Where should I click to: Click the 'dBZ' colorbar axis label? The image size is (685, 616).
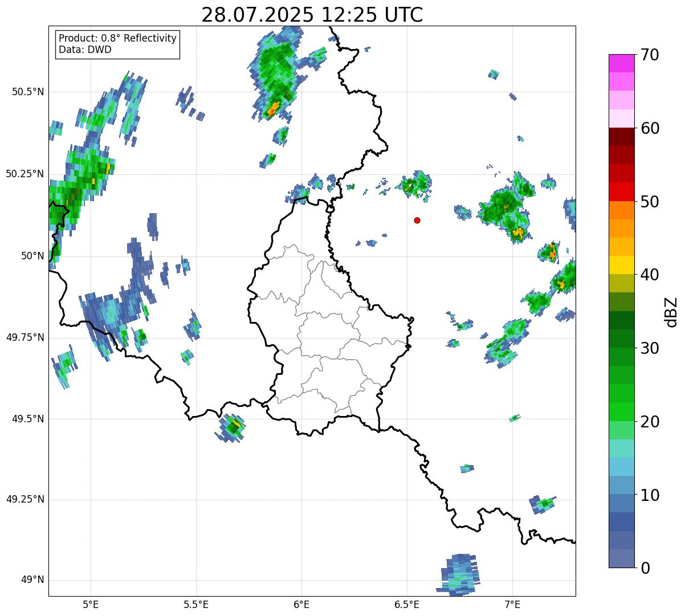tap(671, 311)
